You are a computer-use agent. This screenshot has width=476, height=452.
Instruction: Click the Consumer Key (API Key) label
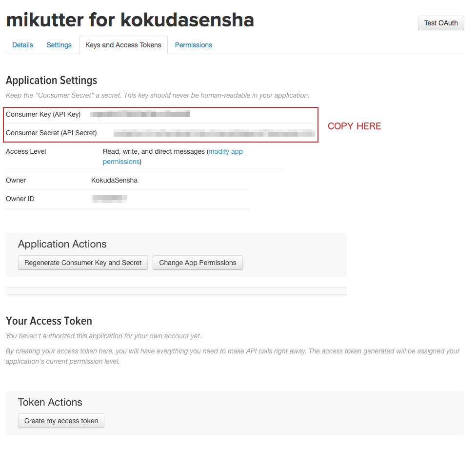pos(43,115)
